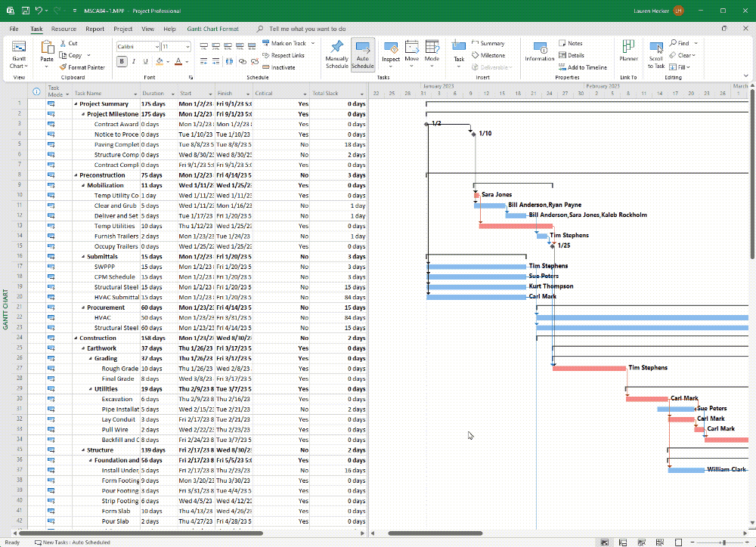Image resolution: width=756 pixels, height=547 pixels.
Task: Toggle bold formatting on the selected task
Action: click(121, 60)
